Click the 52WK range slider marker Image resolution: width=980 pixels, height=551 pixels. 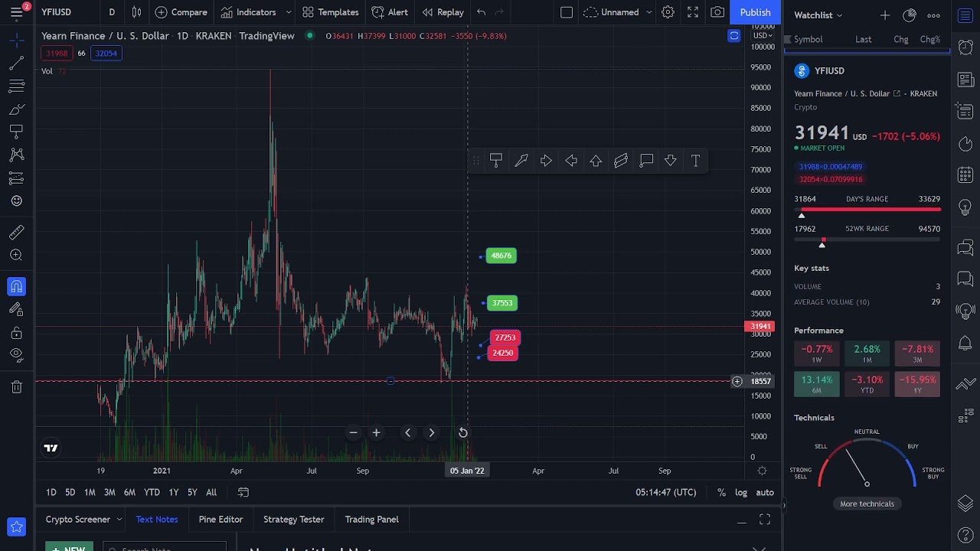pyautogui.click(x=822, y=244)
